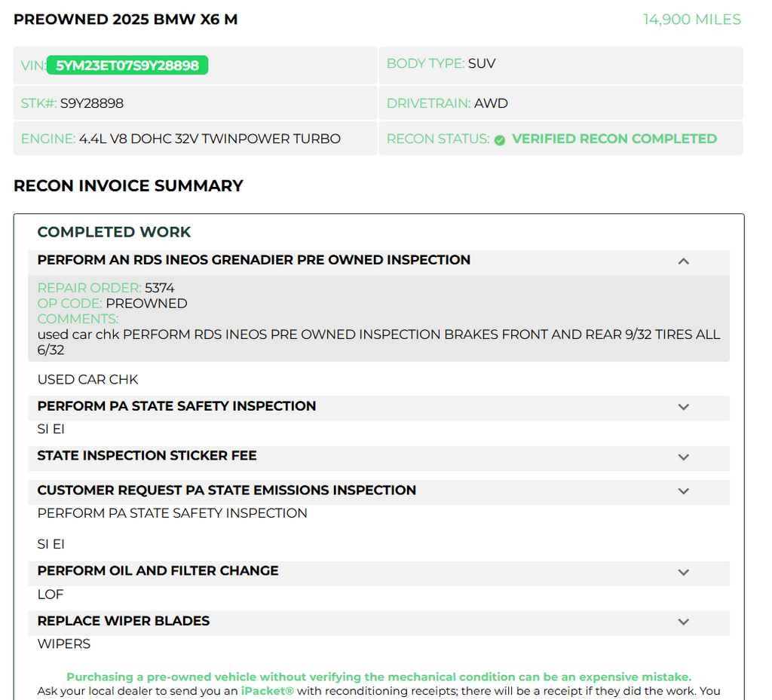Expand the Replace Wiper Blades chevron
The width and height of the screenshot is (772, 700).
tap(683, 622)
